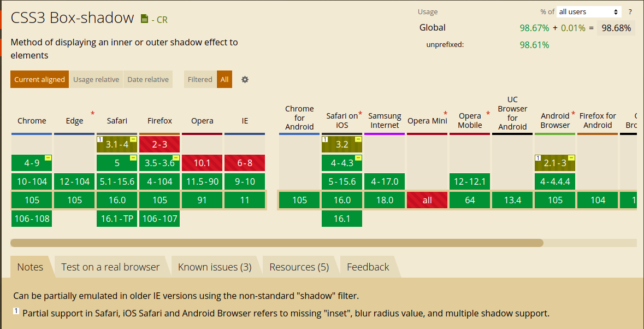Screen dimensions: 644x329
Task: Select the Safari on iOS 5-15.6 cell
Action: point(342,181)
